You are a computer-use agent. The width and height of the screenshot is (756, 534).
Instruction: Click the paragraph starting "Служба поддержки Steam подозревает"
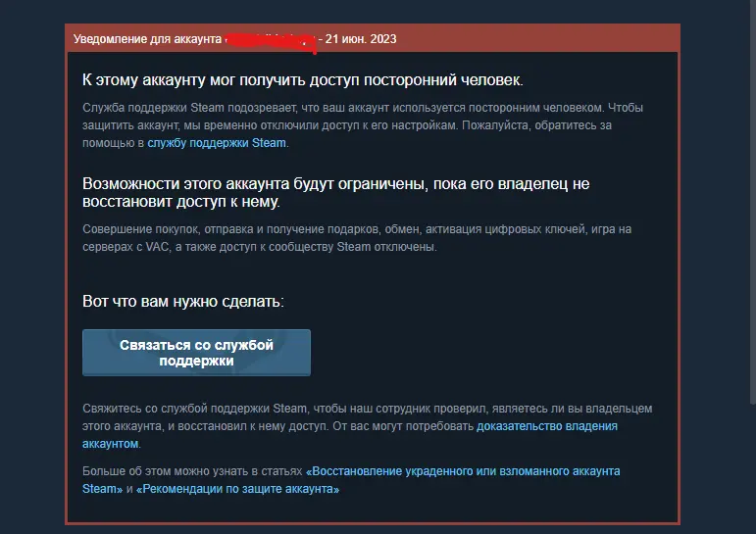(x=363, y=125)
